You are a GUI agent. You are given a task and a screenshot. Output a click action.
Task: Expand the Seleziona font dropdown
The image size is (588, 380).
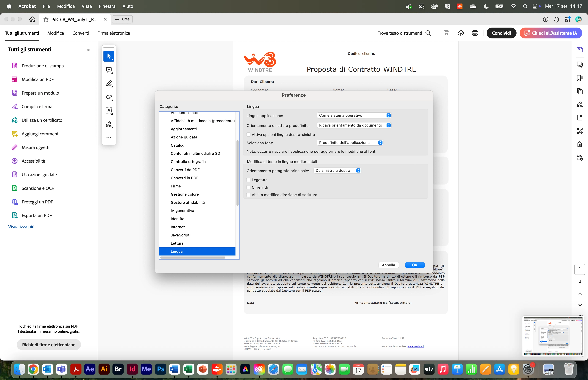(x=350, y=143)
